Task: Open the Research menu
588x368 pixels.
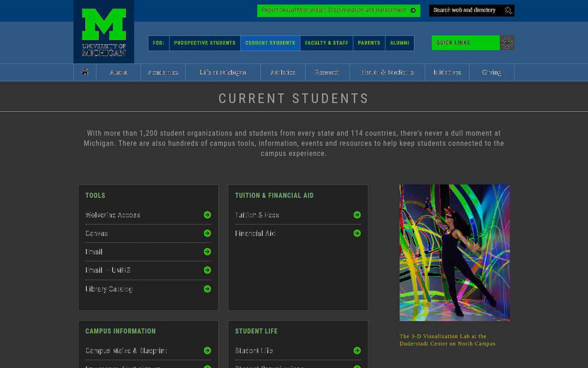Action: (328, 72)
